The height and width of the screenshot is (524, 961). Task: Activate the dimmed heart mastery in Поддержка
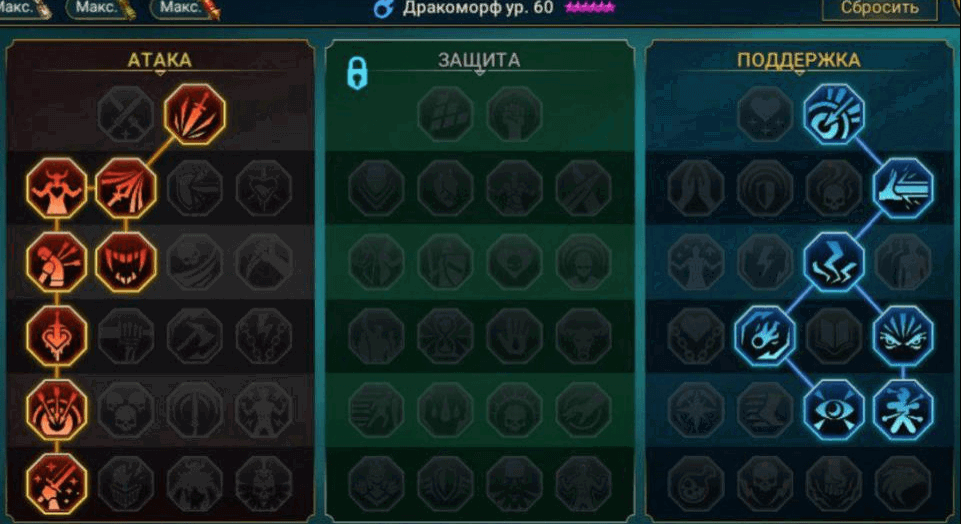click(x=764, y=114)
